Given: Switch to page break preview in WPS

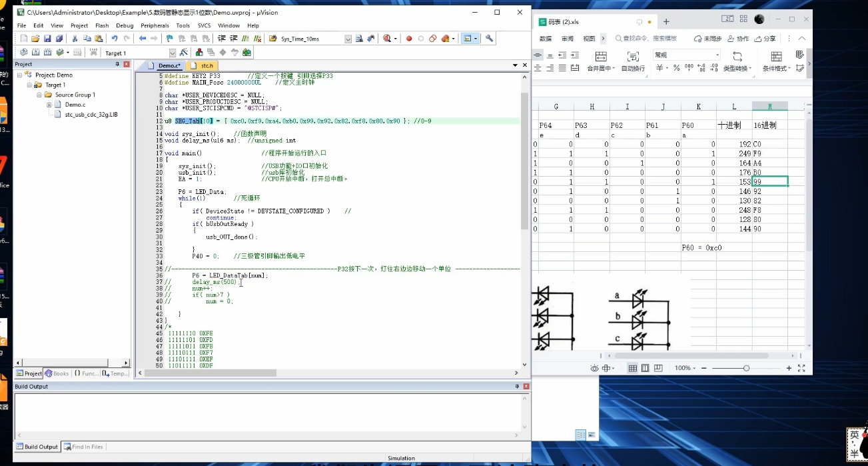Looking at the screenshot, I should point(658,368).
